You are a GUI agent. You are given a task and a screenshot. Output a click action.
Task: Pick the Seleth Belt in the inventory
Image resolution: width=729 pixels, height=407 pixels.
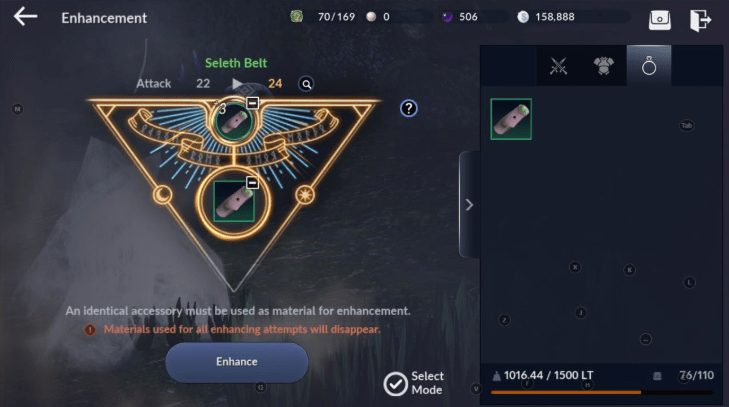click(511, 119)
